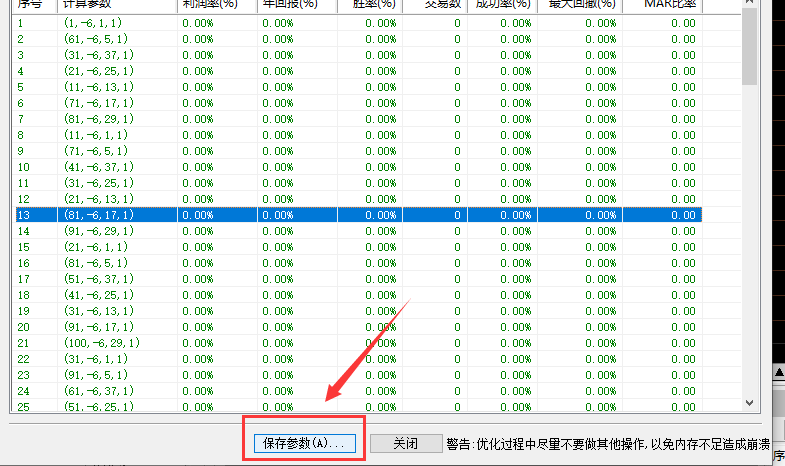Click the up arrow in background window edge
This screenshot has width=785, height=466.
pyautogui.click(x=779, y=372)
